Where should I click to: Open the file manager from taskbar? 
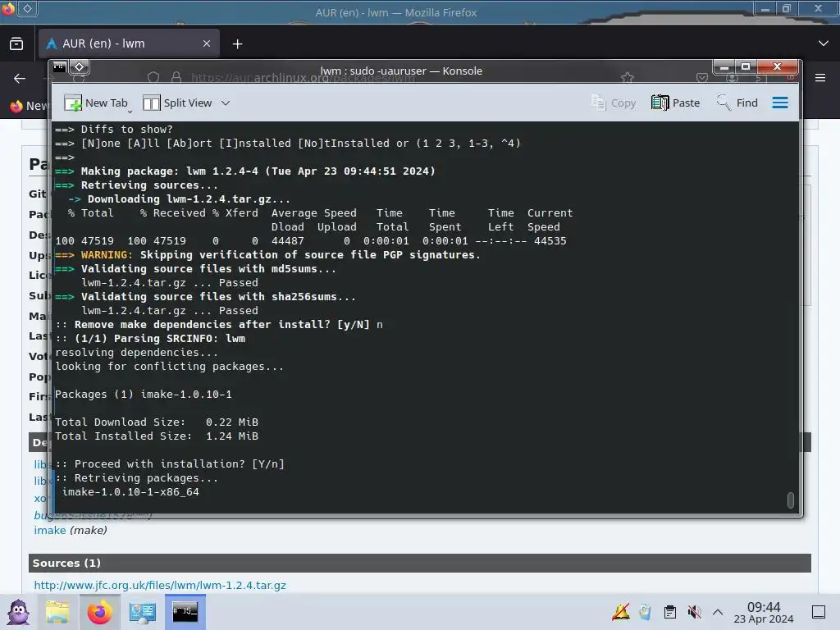pyautogui.click(x=57, y=612)
